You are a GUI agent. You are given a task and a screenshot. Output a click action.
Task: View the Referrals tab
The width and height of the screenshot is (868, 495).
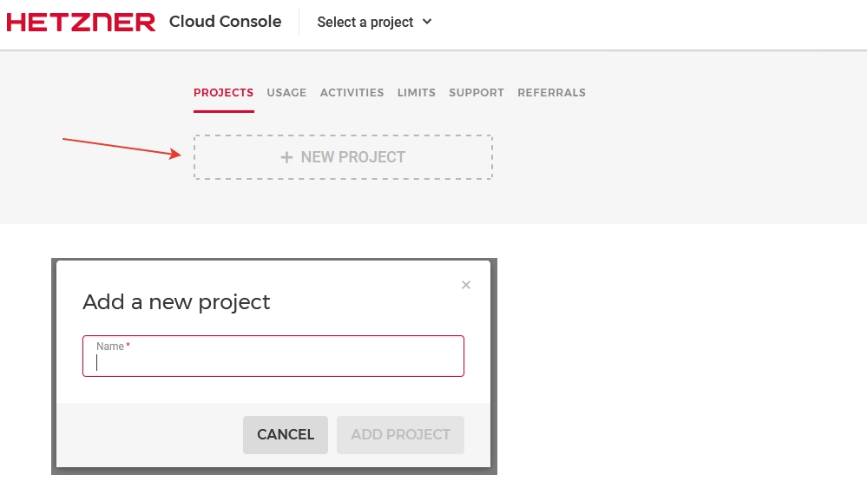[x=551, y=93]
